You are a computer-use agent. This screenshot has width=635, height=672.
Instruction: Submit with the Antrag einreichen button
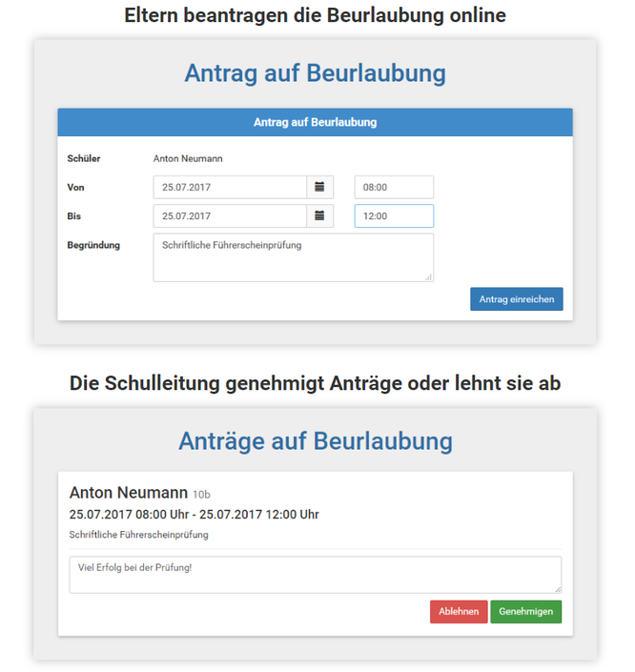click(516, 299)
